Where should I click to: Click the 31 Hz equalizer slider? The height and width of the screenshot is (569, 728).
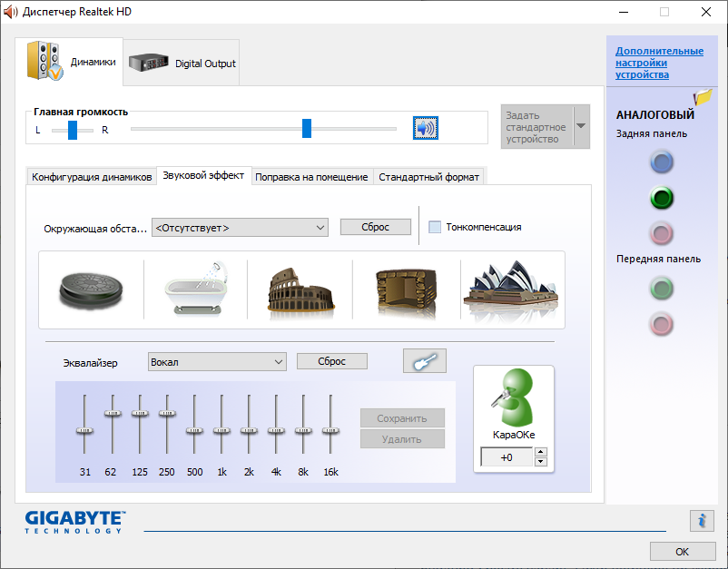click(84, 430)
